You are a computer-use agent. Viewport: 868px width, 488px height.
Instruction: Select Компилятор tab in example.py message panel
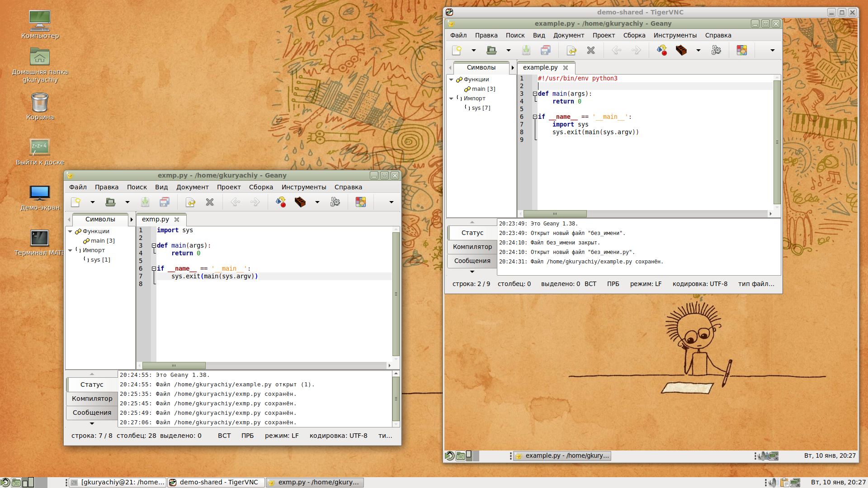[472, 247]
